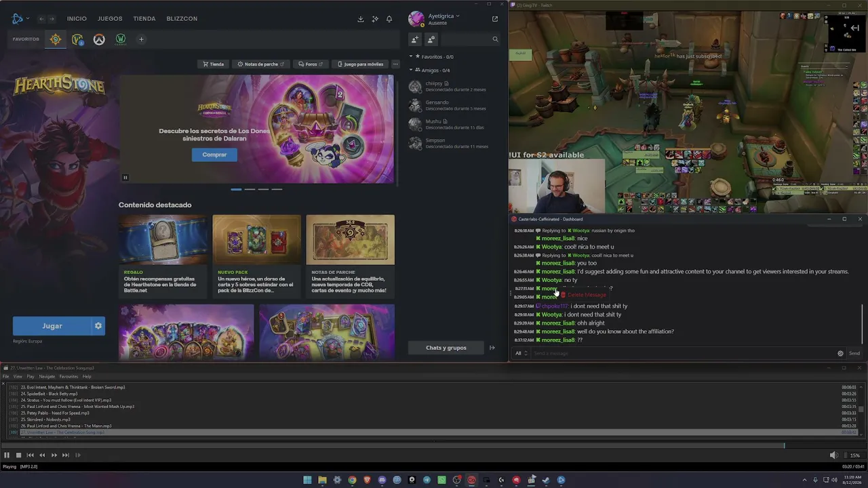
Task: Go forward in Battle.net navigation
Action: click(52, 19)
